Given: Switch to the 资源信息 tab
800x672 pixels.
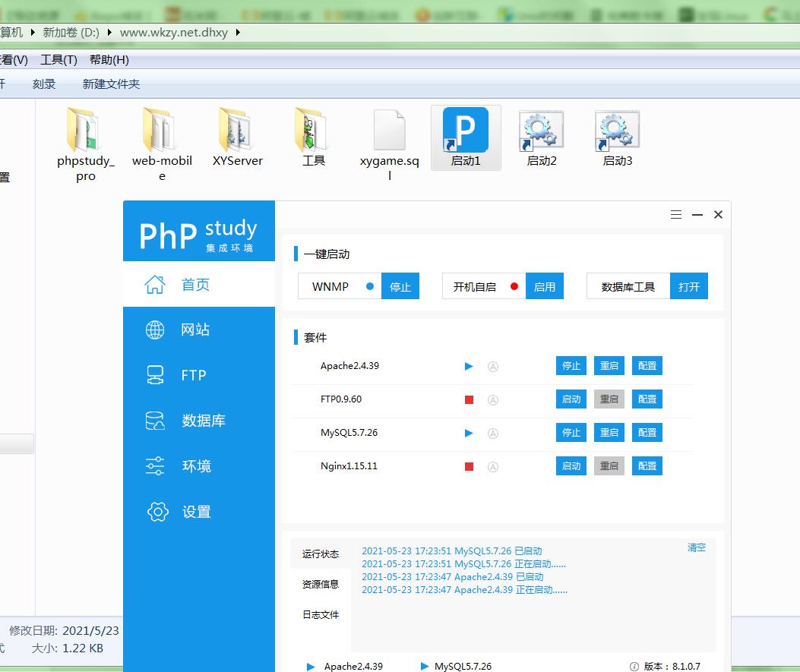Looking at the screenshot, I should pyautogui.click(x=321, y=584).
